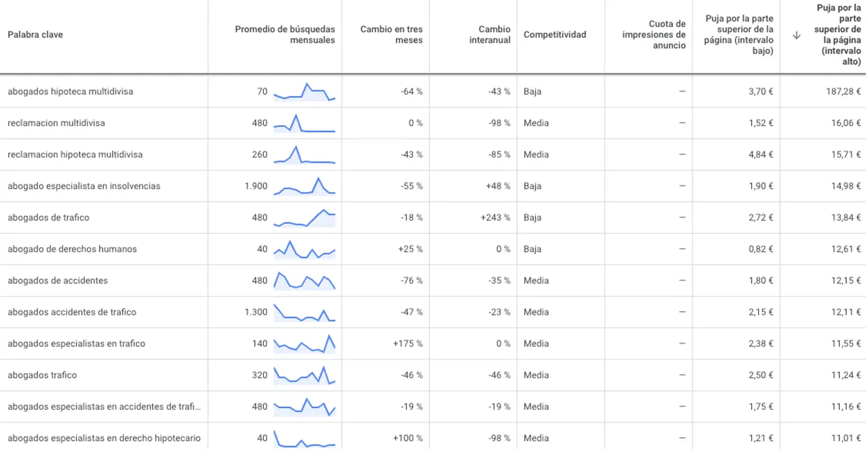Screen dimensions: 868x454
Task: Sort by the Cambio interanual column
Action: tap(490, 35)
